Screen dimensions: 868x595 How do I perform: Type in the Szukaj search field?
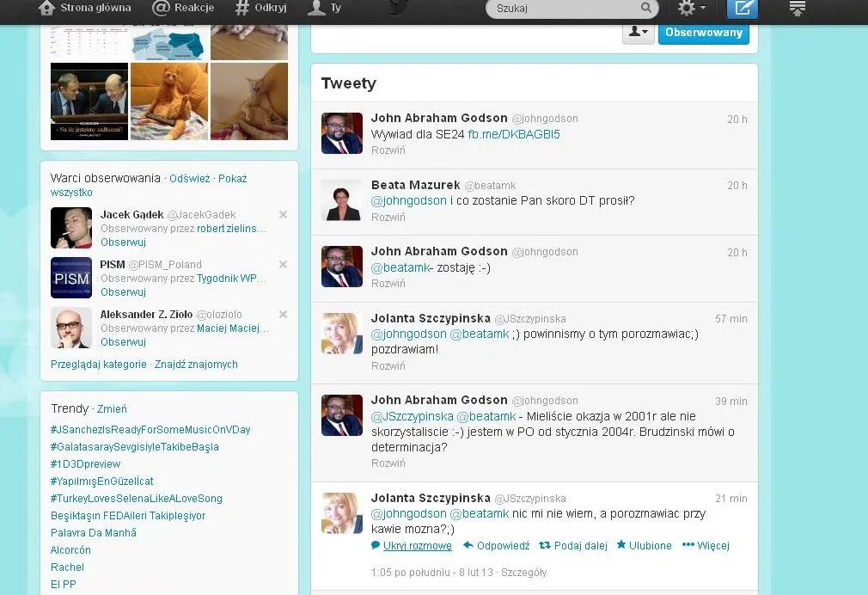coord(563,9)
